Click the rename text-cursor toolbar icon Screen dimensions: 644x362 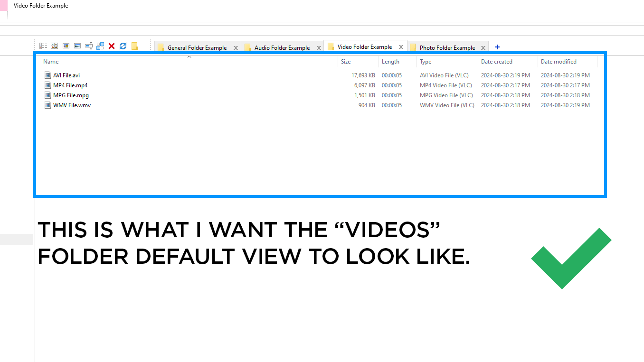89,46
